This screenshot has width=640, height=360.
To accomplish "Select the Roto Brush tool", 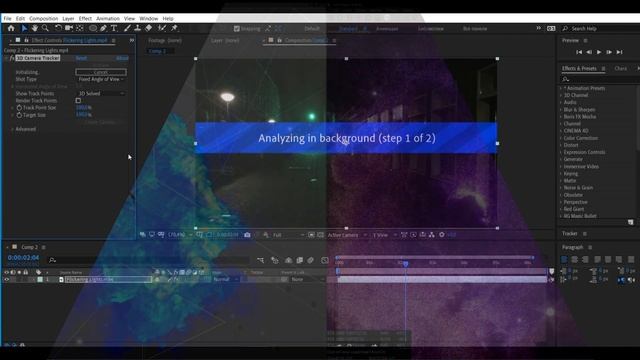I will 162,28.
